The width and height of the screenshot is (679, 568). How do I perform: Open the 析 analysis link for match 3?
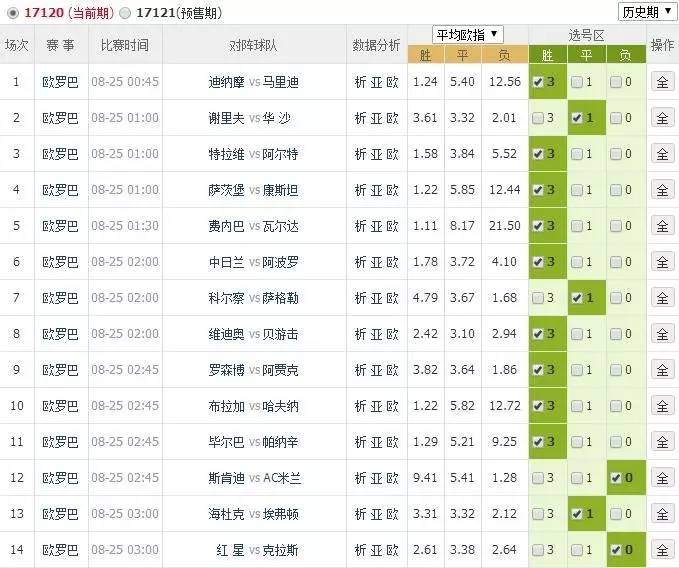(361, 154)
